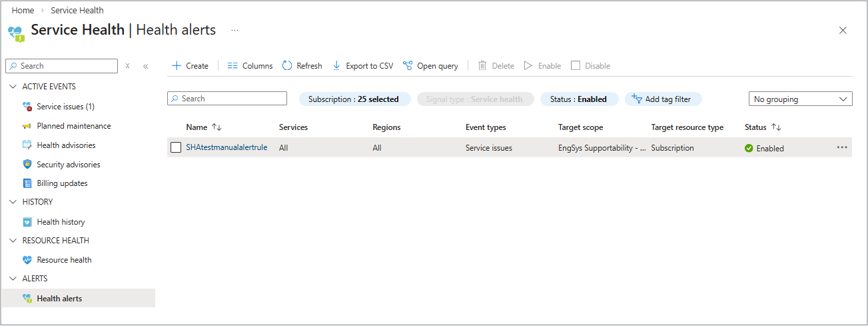868x326 pixels.
Task: Click the Subscription resource type cell
Action: pyautogui.click(x=672, y=148)
